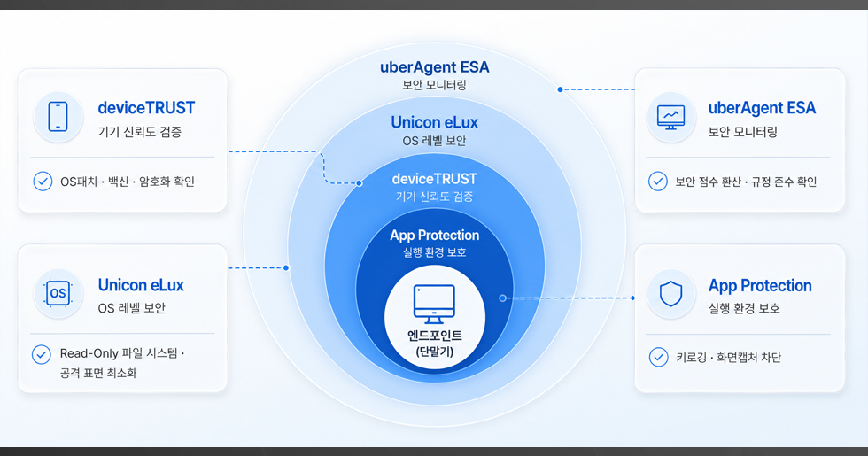
Task: Click the connector dot on the deviceTRUST ring
Action: tap(359, 183)
